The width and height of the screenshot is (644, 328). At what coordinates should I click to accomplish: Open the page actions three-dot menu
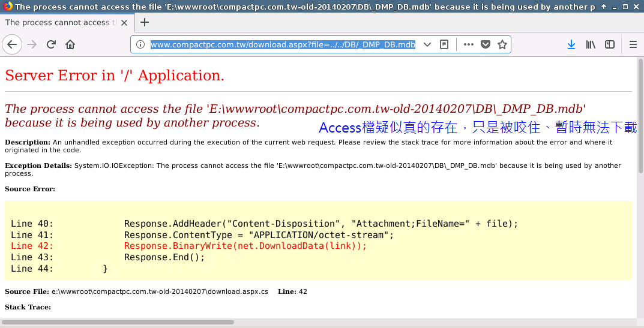click(x=469, y=44)
